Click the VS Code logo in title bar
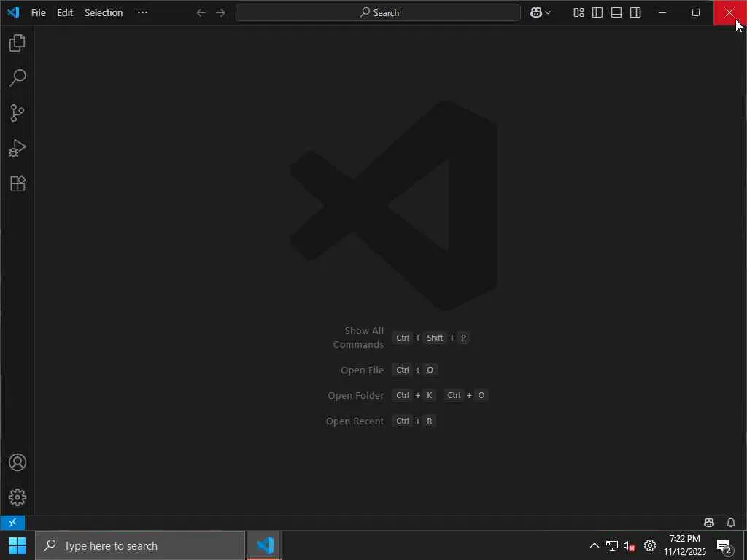This screenshot has height=560, width=747. [x=13, y=12]
